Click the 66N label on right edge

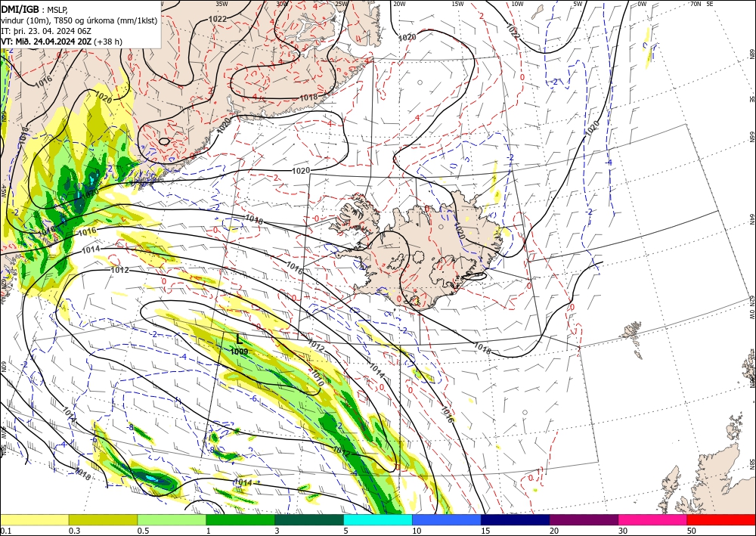click(x=752, y=138)
